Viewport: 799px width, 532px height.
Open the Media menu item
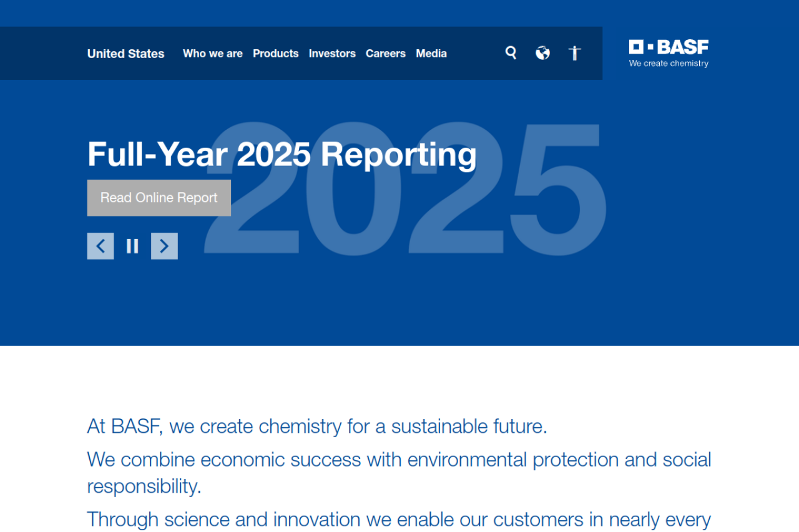pyautogui.click(x=431, y=54)
